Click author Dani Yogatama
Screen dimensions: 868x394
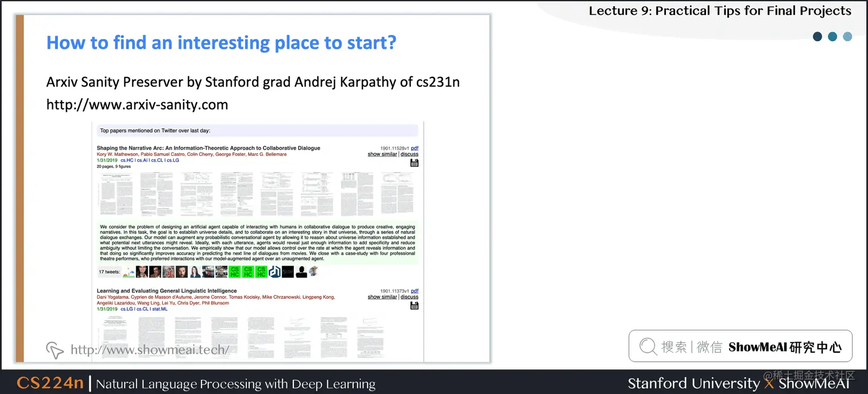(x=113, y=297)
